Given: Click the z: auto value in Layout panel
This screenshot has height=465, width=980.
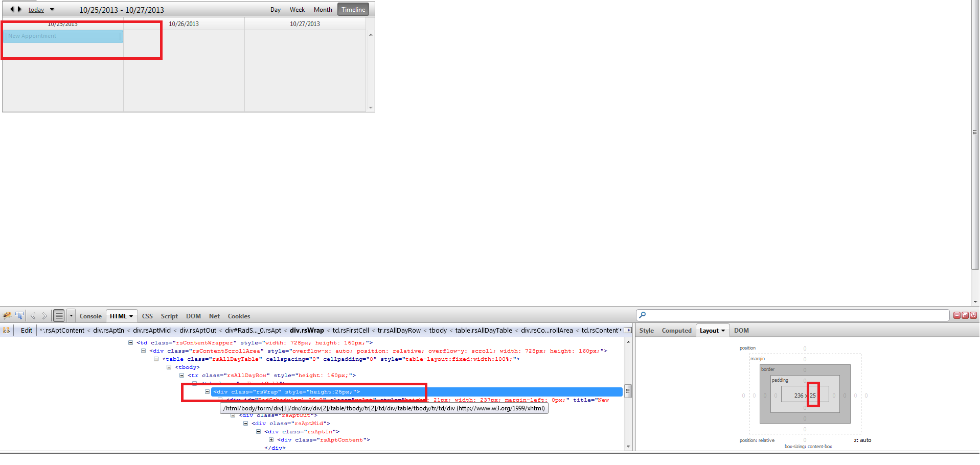Looking at the screenshot, I should click(862, 440).
